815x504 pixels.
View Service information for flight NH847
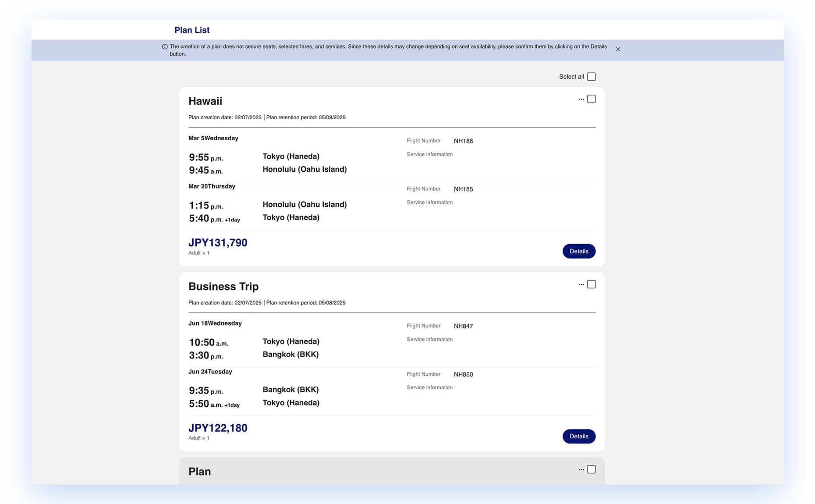coord(429,340)
